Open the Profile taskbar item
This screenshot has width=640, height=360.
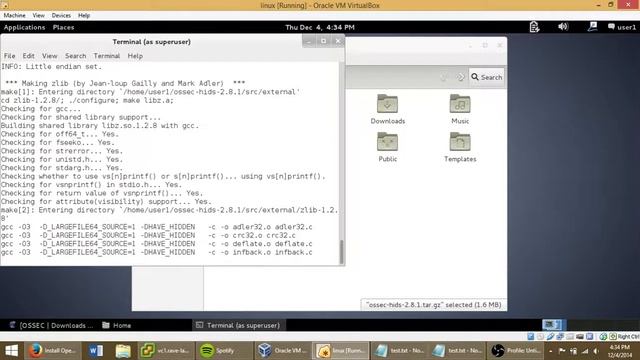pyautogui.click(x=516, y=351)
